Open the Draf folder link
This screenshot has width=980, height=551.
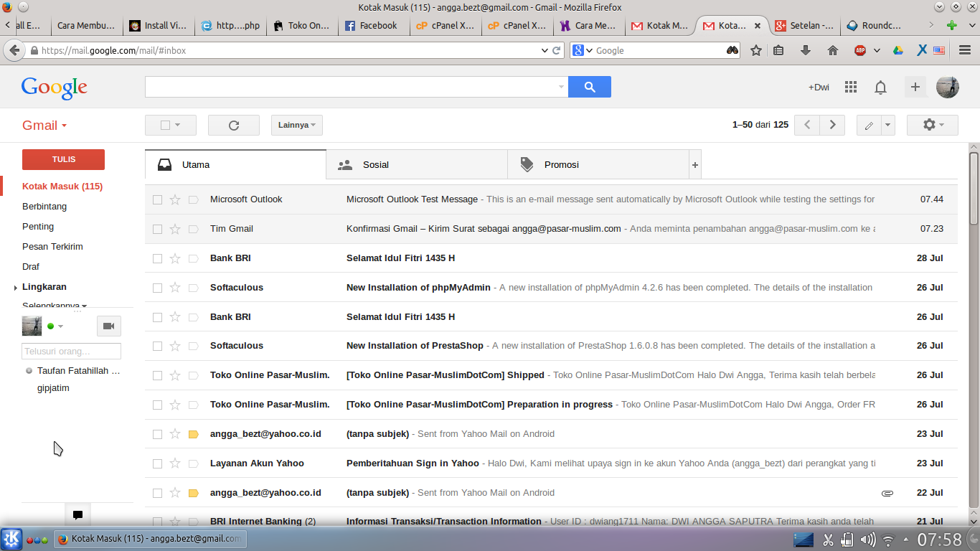click(x=31, y=266)
